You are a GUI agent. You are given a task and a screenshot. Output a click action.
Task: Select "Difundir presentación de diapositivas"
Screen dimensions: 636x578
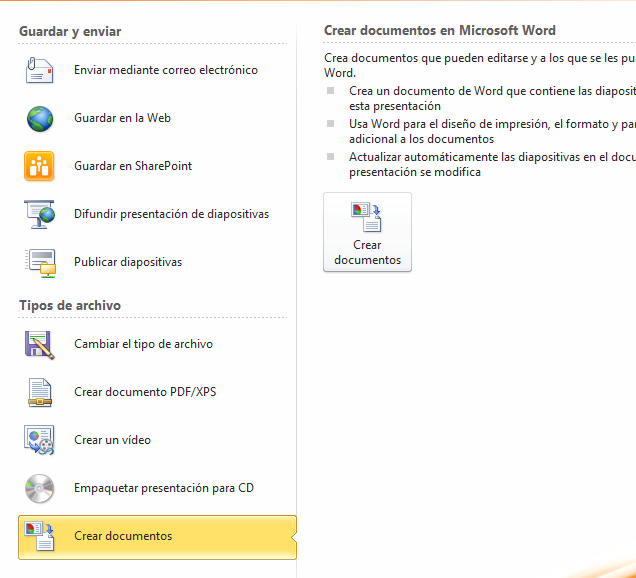(x=171, y=214)
